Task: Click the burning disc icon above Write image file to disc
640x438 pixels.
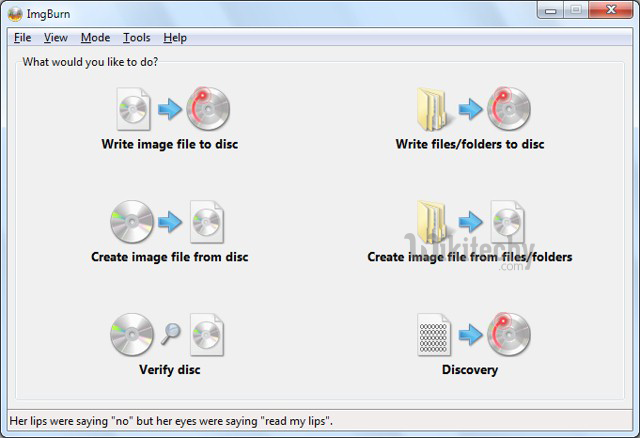Action: (208, 109)
